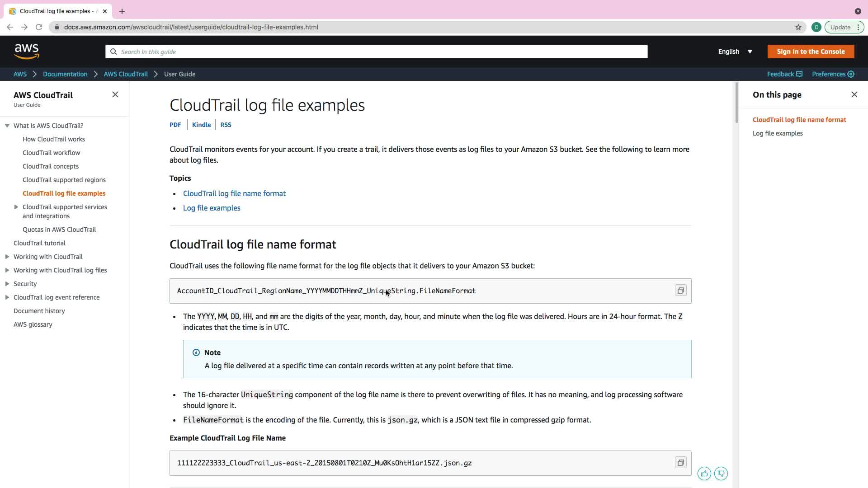Open the PDF version link
Viewport: 868px width, 488px height.
pyautogui.click(x=175, y=125)
